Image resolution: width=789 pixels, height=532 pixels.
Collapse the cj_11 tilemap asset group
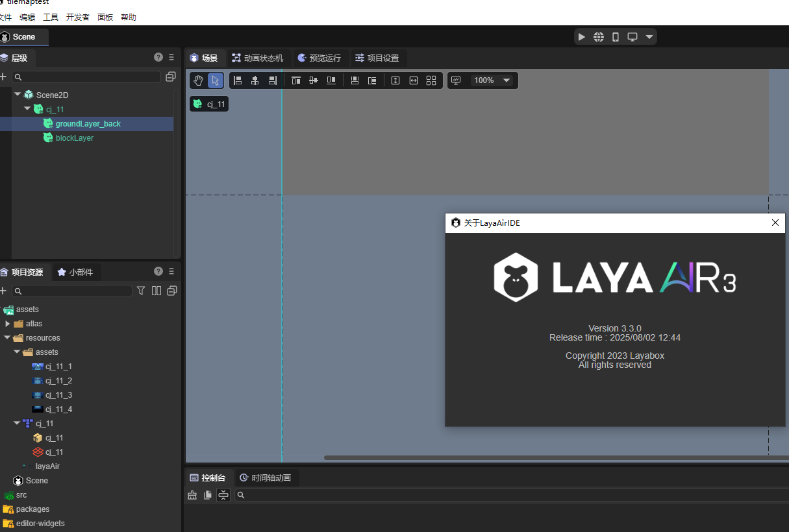pos(17,424)
